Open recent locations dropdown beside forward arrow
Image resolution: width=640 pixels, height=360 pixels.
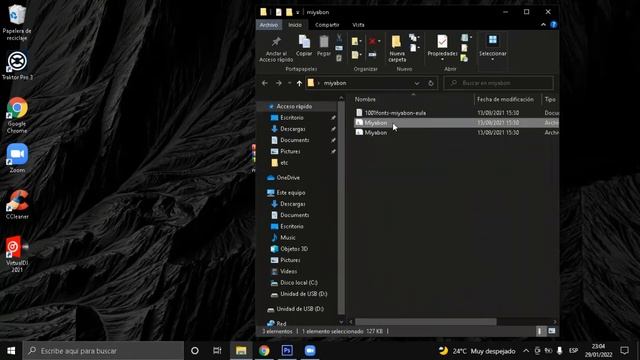(x=289, y=83)
